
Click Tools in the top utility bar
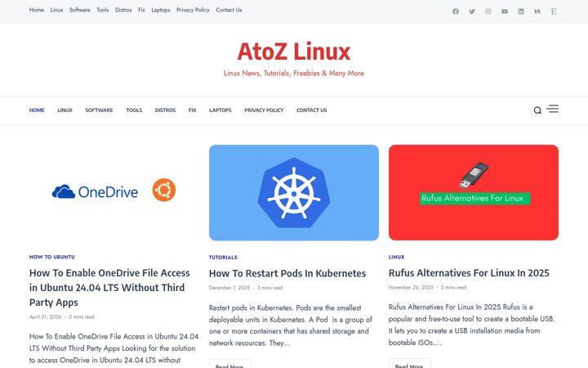coord(102,10)
